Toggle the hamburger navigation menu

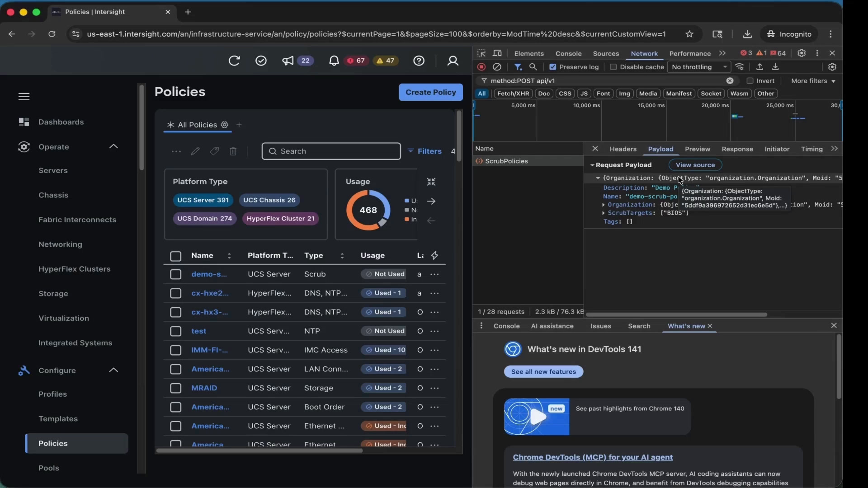coord(24,96)
